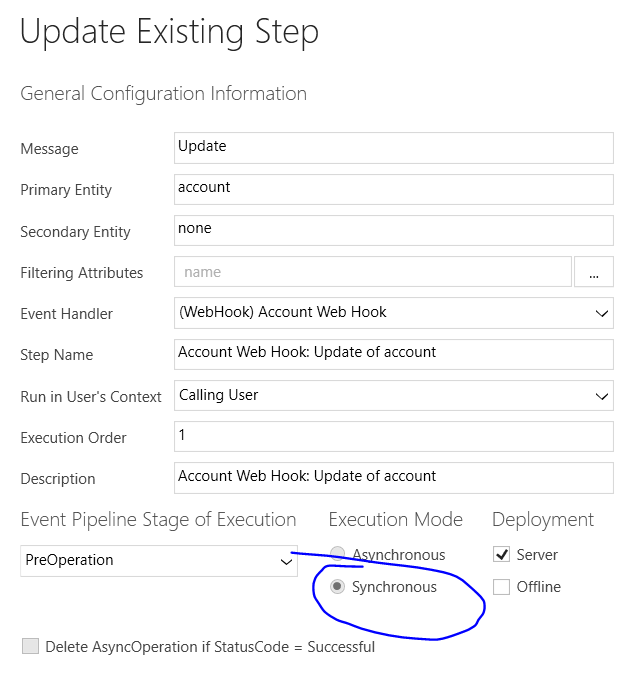The image size is (635, 685).
Task: Click the Secondary Entity field with none
Action: (x=393, y=230)
